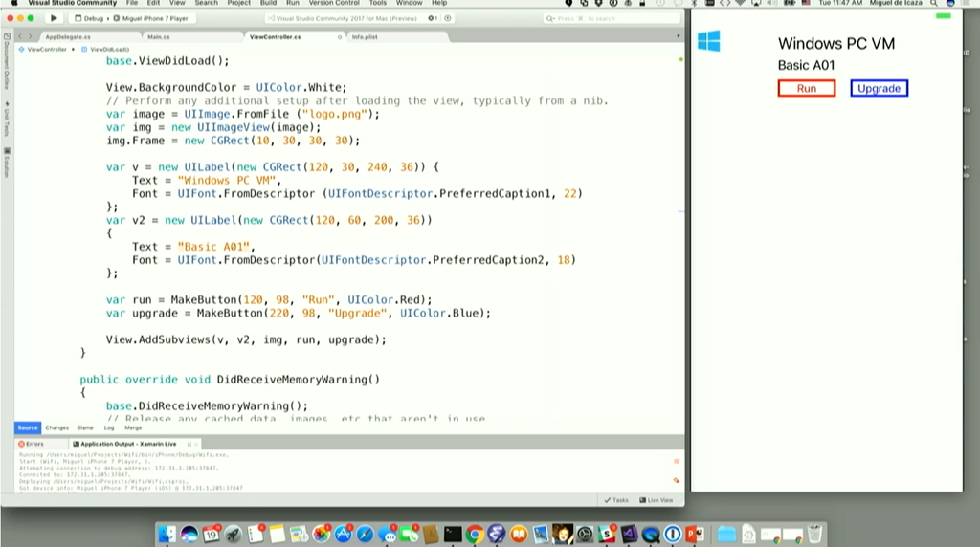The width and height of the screenshot is (980, 547).
Task: Open Google Chrome from the Dock
Action: click(475, 534)
